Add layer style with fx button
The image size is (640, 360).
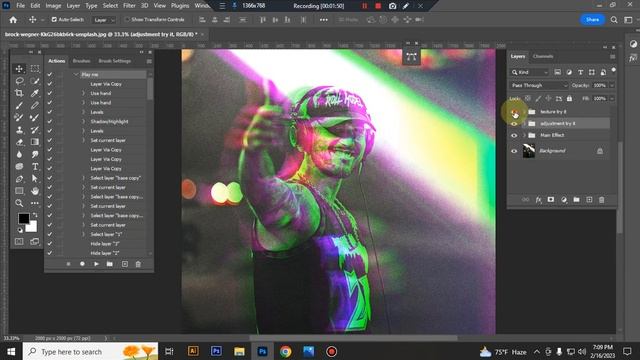click(x=538, y=200)
